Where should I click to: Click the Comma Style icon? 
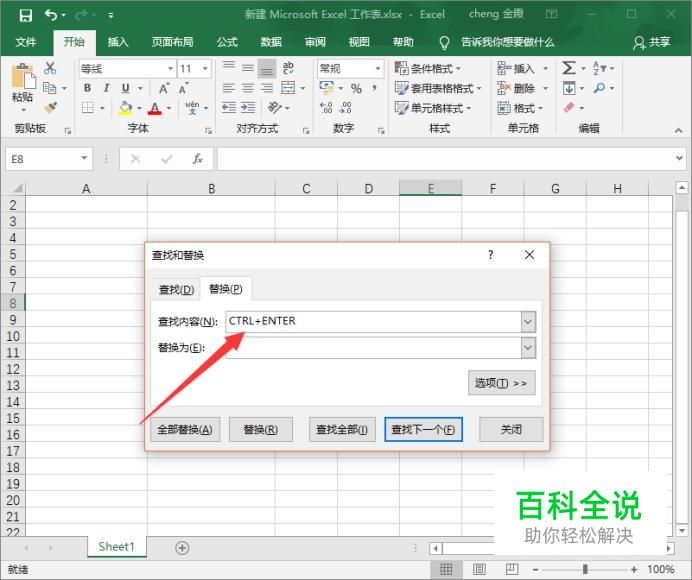pos(375,88)
